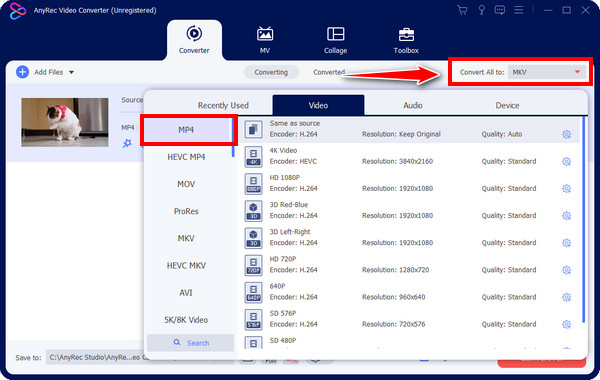Viewport: 600px width, 380px height.
Task: Open settings gear for HD 720P
Action: click(566, 270)
